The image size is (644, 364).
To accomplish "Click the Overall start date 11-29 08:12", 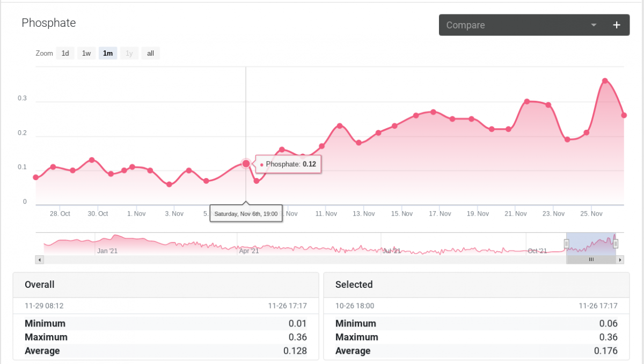I will pyautogui.click(x=44, y=306).
